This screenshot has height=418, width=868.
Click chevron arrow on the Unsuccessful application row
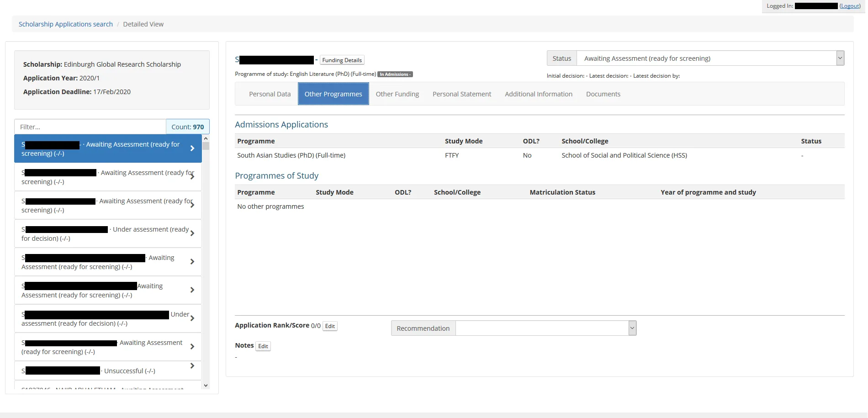coord(192,366)
